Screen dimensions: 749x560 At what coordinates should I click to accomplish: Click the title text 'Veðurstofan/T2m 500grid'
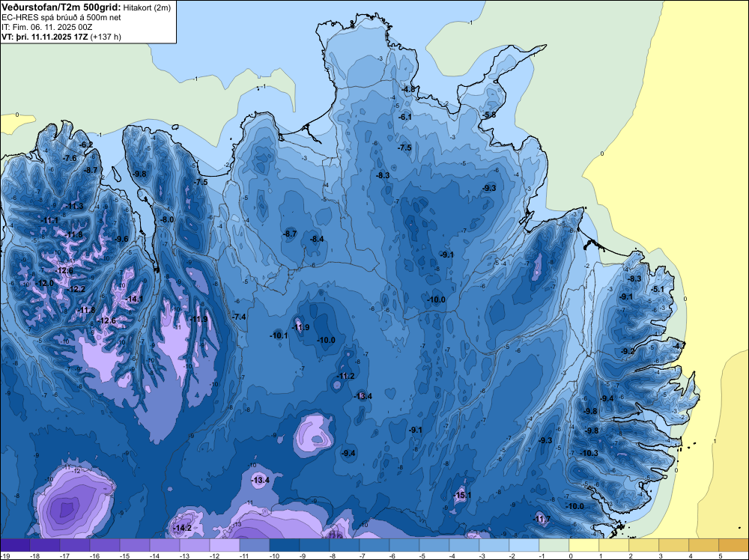[61, 7]
